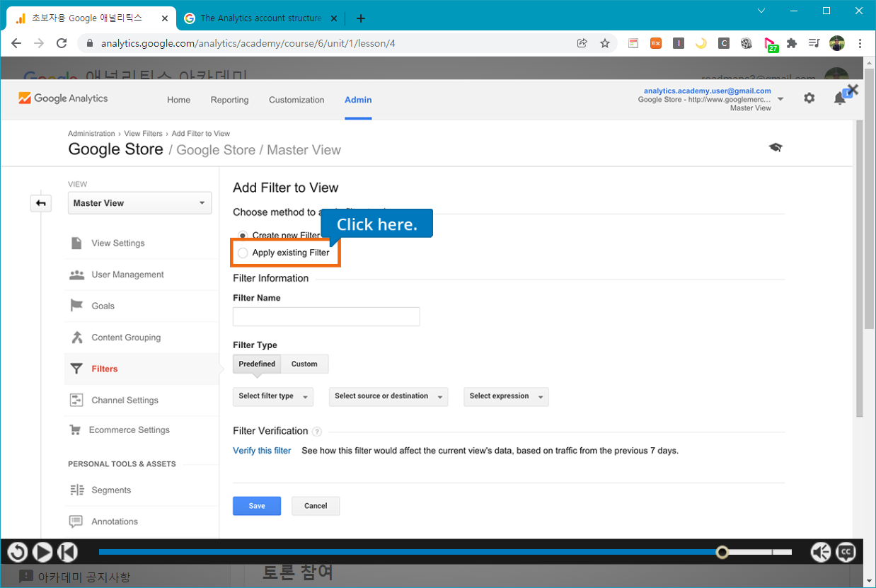
Task: Go to the Reporting tab
Action: click(x=229, y=100)
